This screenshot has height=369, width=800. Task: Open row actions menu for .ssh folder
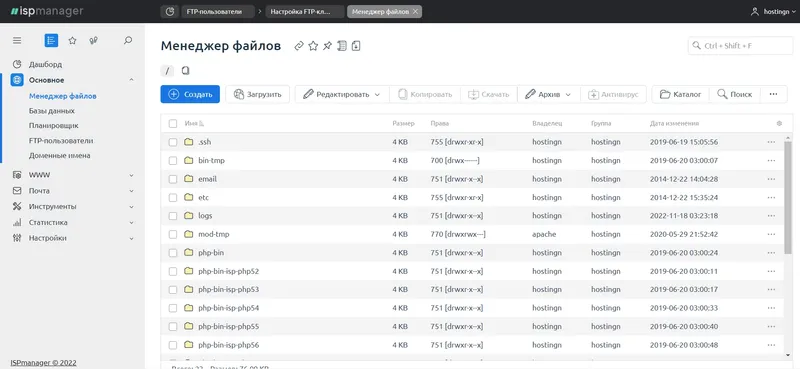point(771,142)
